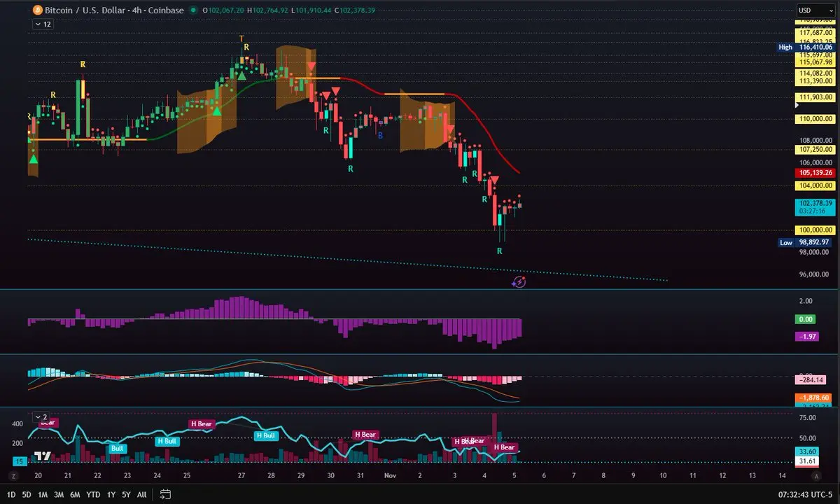Click the orange -1,878.60 MACD value label

[813, 397]
